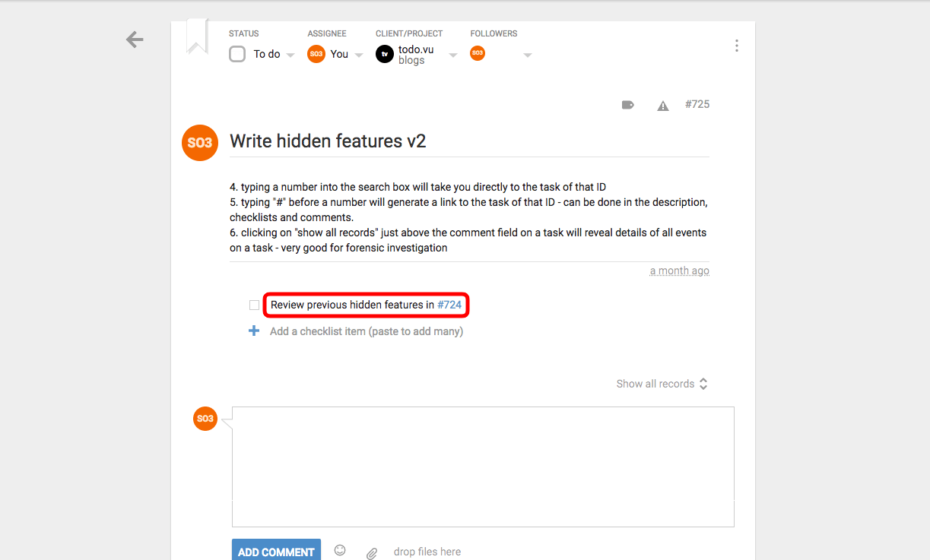The width and height of the screenshot is (930, 560).
Task: Click the emoji smiley icon
Action: pos(340,550)
